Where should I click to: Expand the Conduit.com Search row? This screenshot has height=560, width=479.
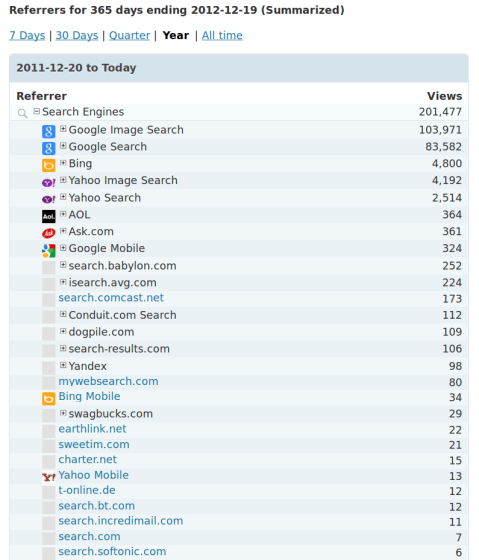[63, 314]
